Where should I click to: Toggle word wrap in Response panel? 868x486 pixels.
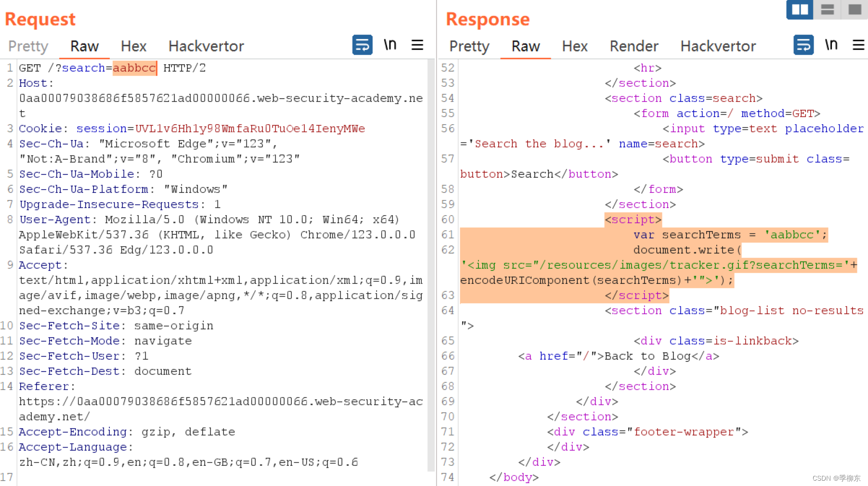(803, 45)
